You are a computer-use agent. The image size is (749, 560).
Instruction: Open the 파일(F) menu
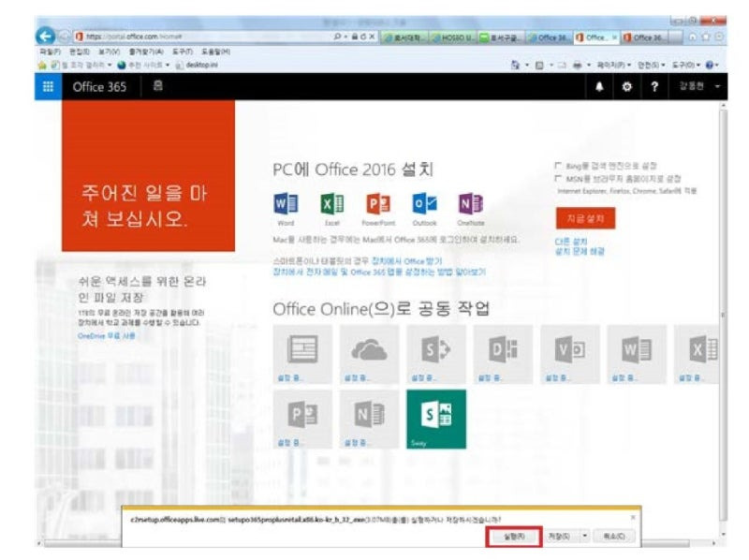[50, 52]
